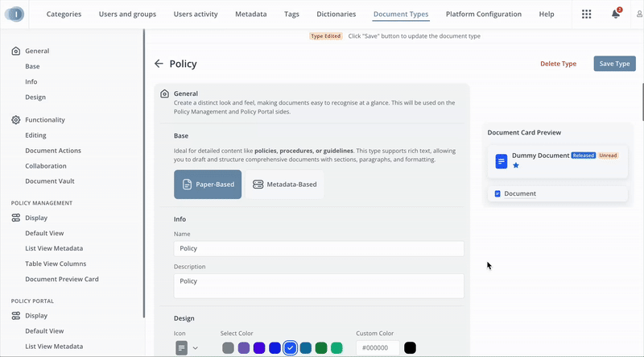Image resolution: width=644 pixels, height=357 pixels.
Task: Click the Delete Type link
Action: click(558, 64)
